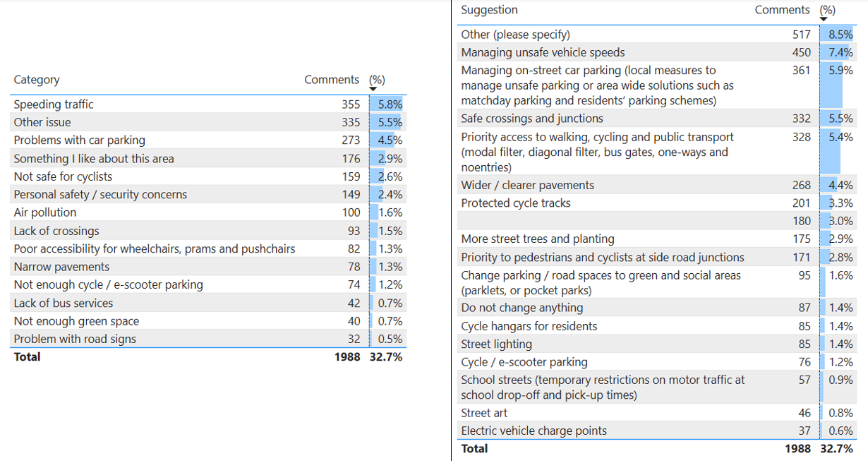
Task: Select the Do not change anything row
Action: [522, 308]
